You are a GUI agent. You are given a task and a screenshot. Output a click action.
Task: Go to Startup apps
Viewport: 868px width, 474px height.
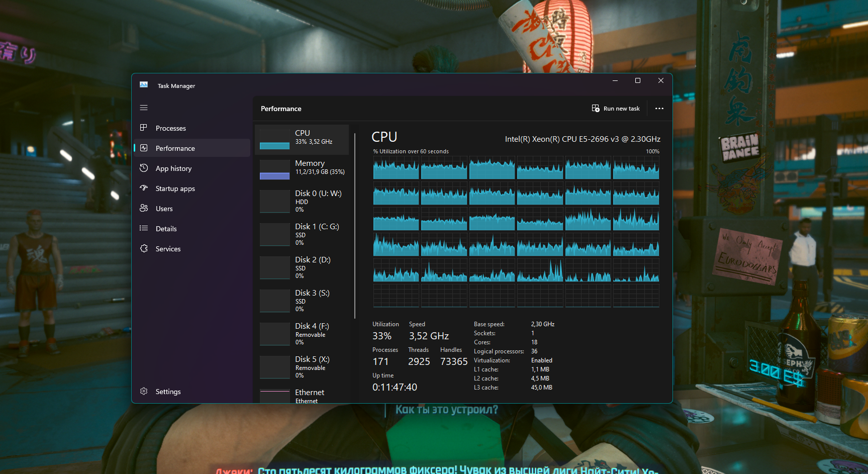[192, 188]
